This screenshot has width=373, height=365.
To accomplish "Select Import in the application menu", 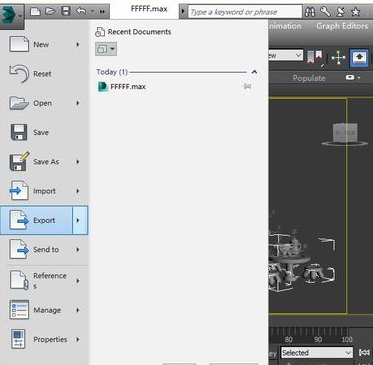I will pos(45,191).
